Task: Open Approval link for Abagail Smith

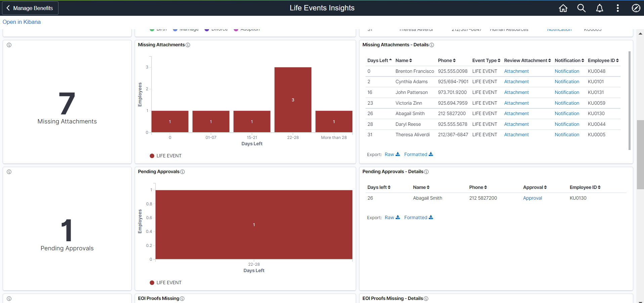Action: (x=532, y=198)
